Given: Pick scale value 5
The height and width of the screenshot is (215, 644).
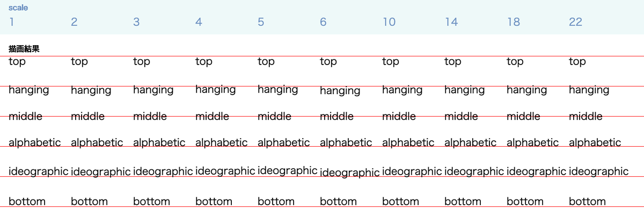Looking at the screenshot, I should pos(261,22).
